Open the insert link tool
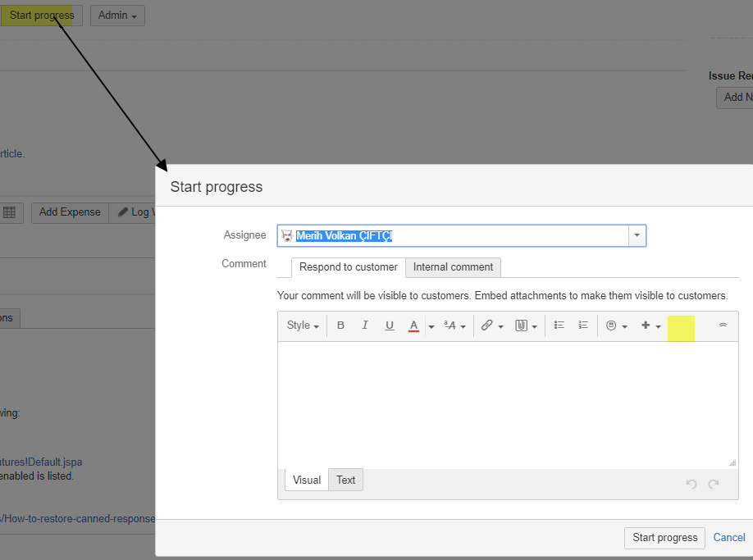 (488, 326)
